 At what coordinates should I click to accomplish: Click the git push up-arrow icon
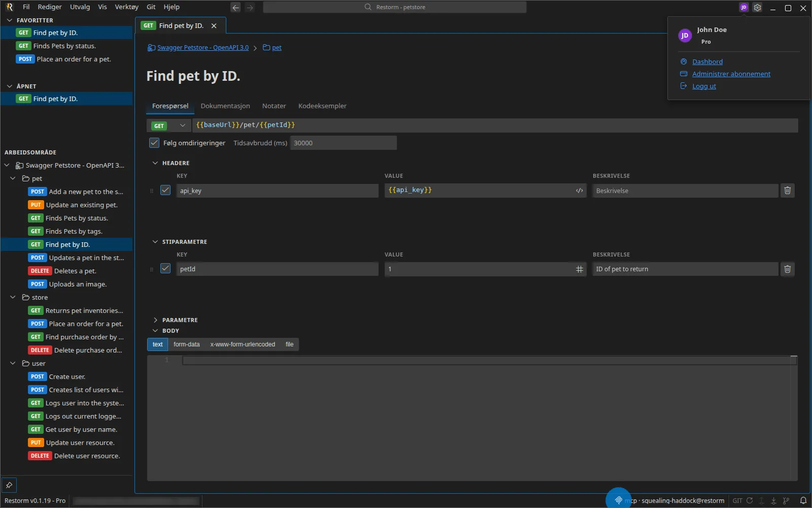(x=761, y=500)
